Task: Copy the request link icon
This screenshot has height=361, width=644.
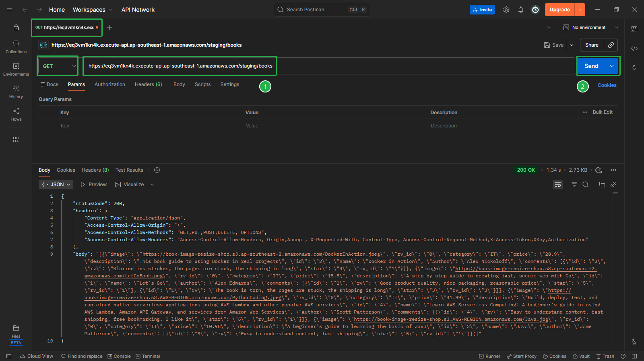Action: coord(611,45)
